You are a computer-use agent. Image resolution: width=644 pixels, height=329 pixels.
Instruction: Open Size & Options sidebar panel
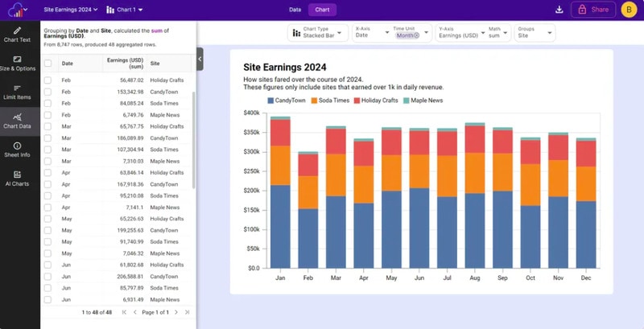click(x=17, y=63)
